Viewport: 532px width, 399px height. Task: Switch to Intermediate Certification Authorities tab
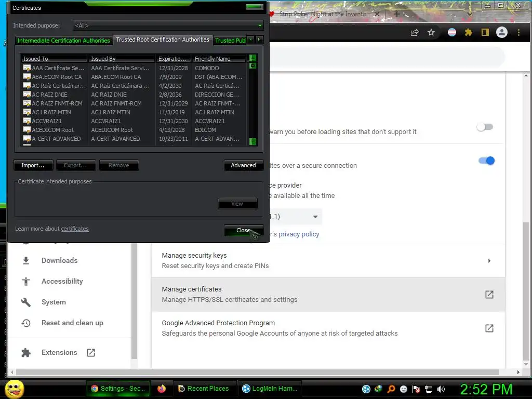(x=63, y=41)
